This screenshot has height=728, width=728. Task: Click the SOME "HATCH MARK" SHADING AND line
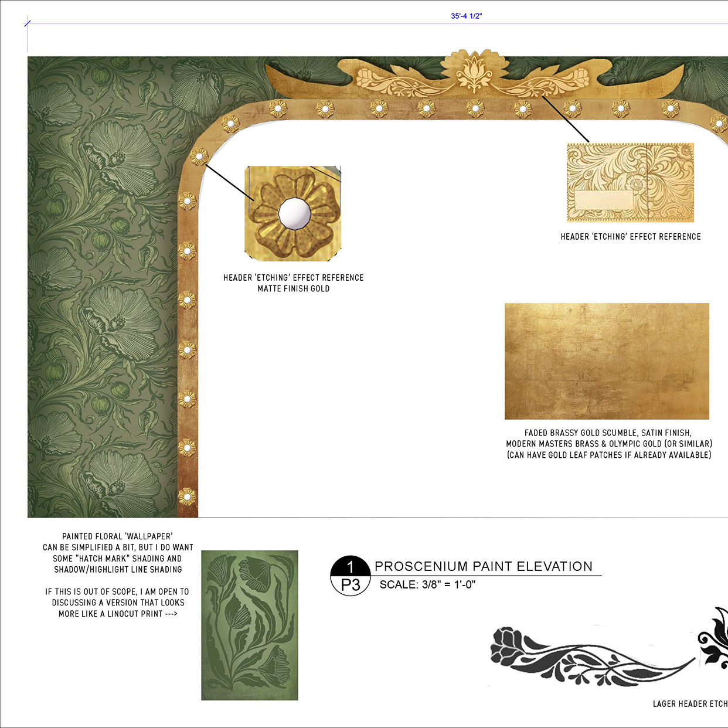[117, 559]
